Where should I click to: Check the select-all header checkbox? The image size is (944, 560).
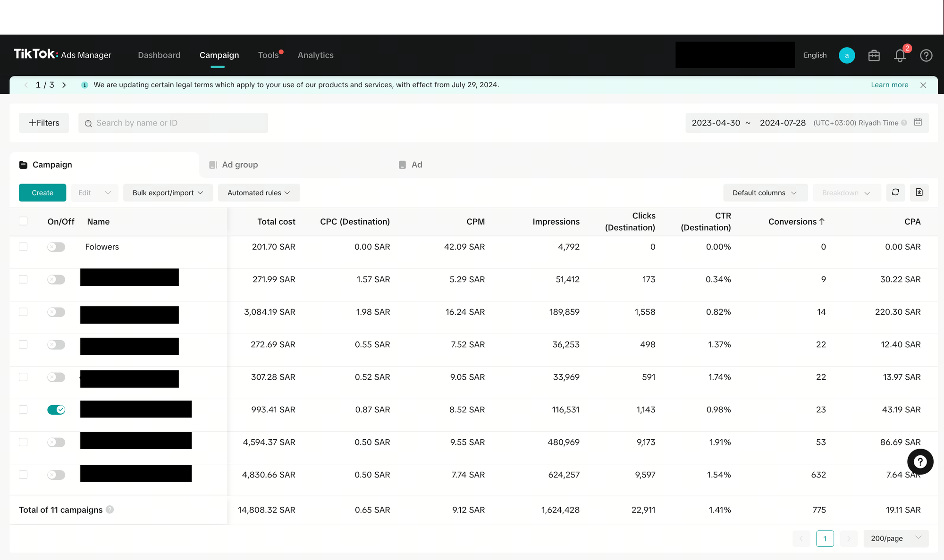click(23, 221)
